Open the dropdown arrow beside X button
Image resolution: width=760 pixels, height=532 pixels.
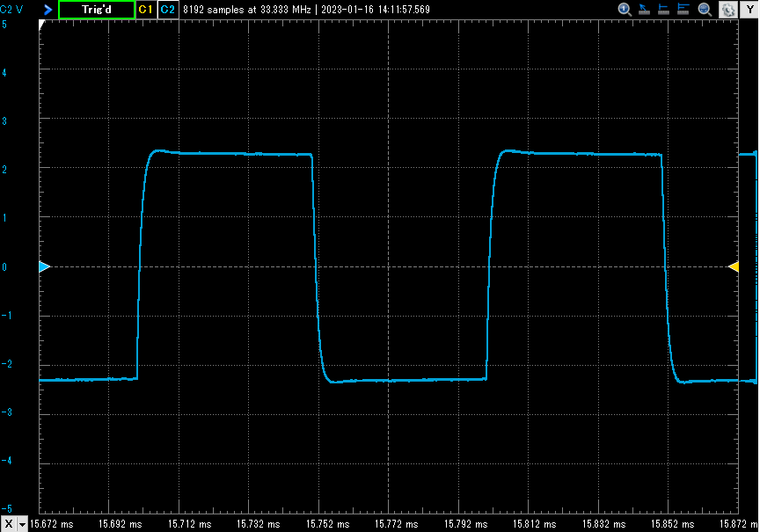click(22, 524)
